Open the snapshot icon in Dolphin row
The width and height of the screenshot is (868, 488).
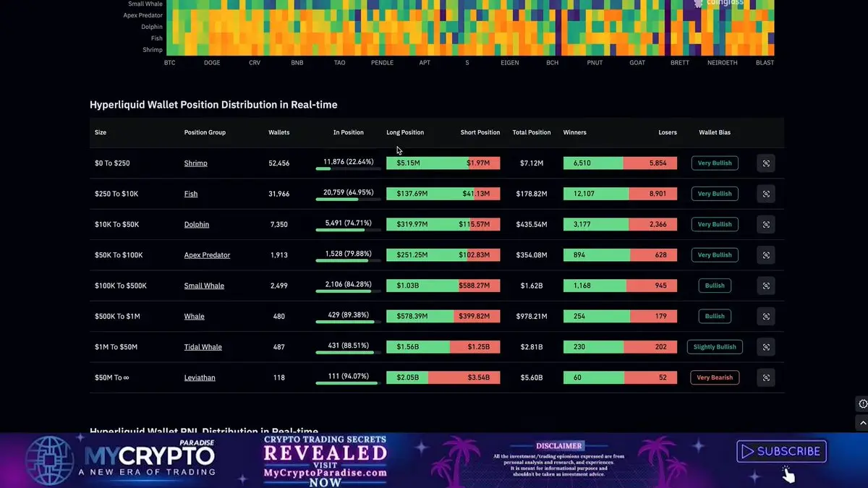(x=766, y=224)
